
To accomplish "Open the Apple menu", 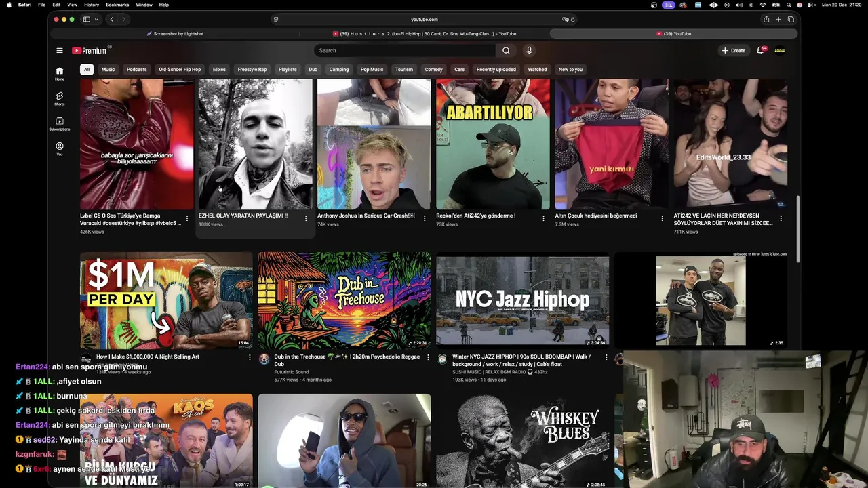I will coord(9,5).
